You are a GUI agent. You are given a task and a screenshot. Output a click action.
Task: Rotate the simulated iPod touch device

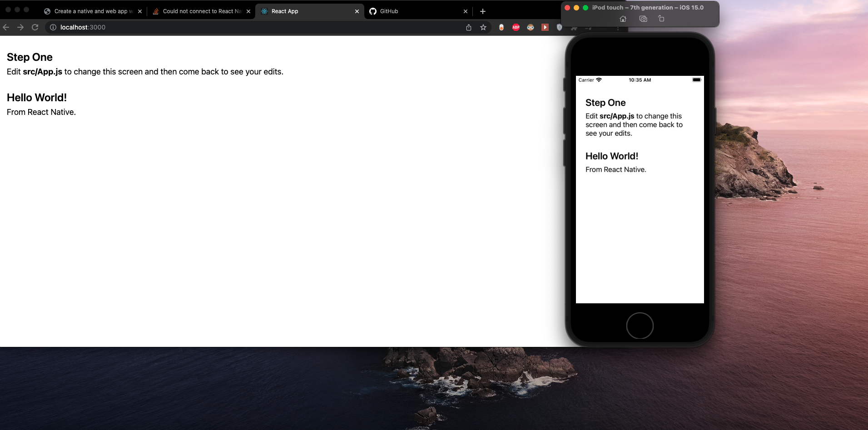click(x=661, y=19)
